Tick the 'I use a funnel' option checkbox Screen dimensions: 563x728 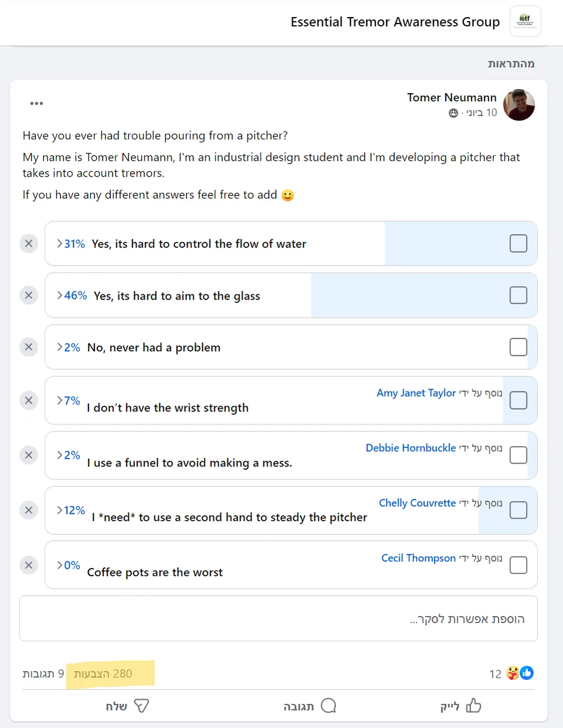[518, 455]
